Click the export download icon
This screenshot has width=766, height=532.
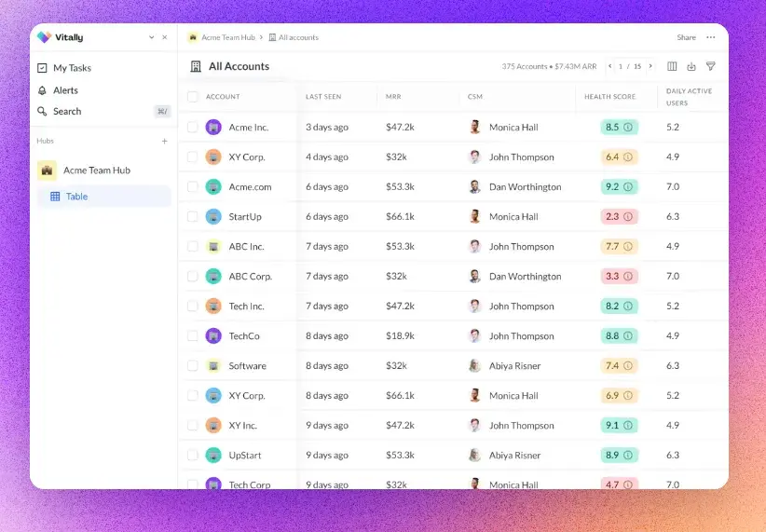(x=691, y=66)
